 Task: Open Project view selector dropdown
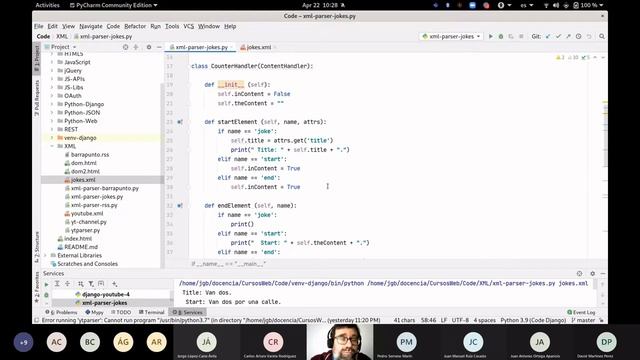[60, 47]
